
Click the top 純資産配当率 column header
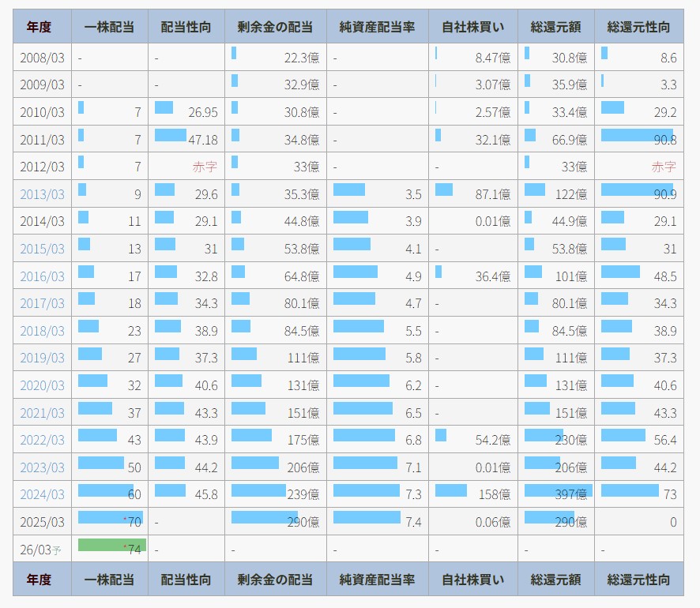click(x=377, y=27)
